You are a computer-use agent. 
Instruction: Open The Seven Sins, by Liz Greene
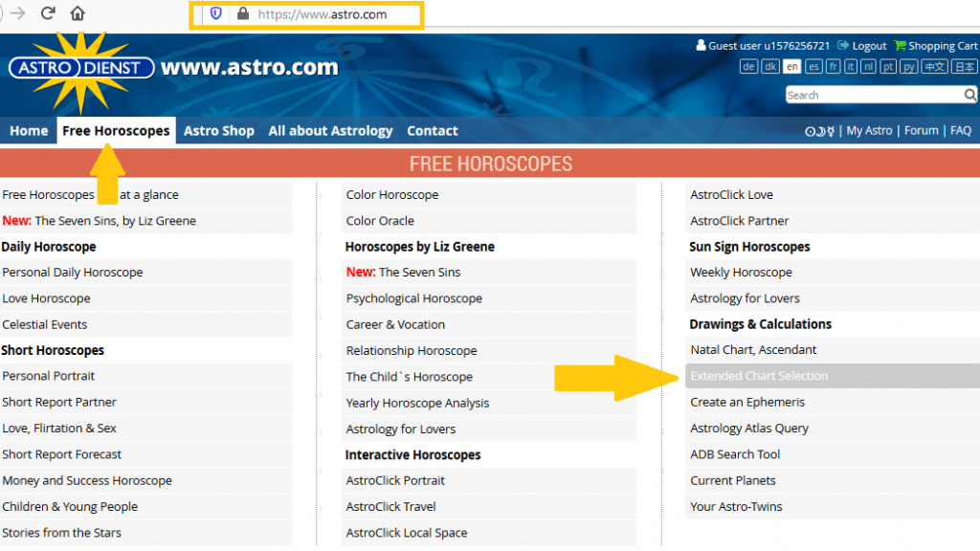(146, 221)
